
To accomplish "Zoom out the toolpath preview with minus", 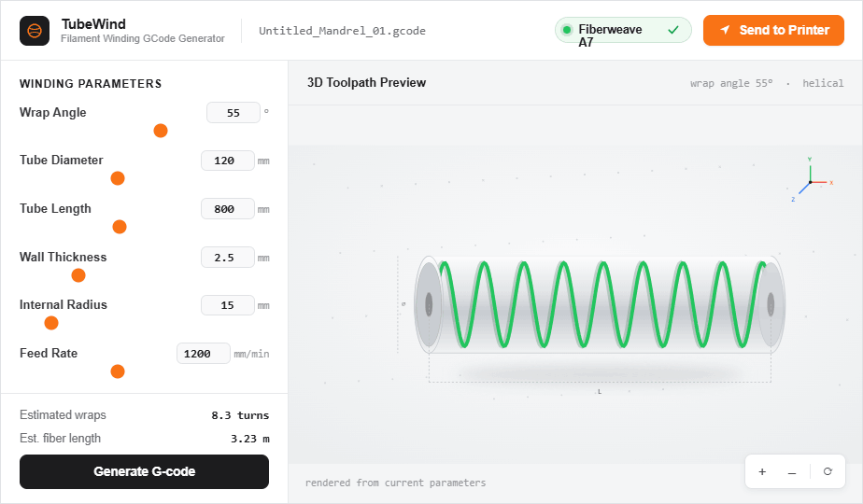I will [792, 471].
